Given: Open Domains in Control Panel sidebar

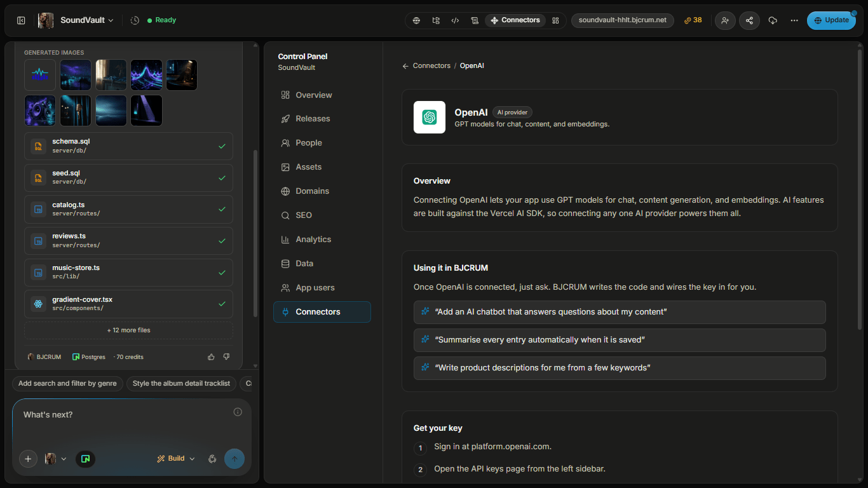Looking at the screenshot, I should tap(322, 191).
